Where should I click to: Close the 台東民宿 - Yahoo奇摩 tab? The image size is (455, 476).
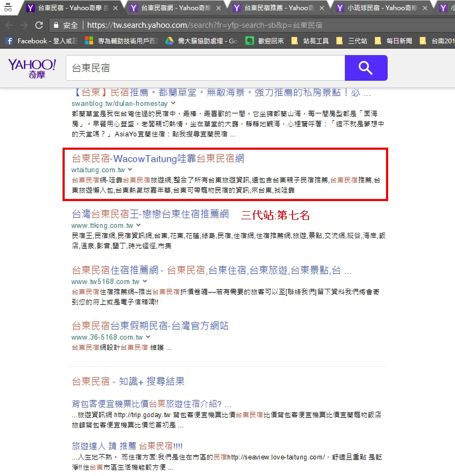(x=115, y=8)
